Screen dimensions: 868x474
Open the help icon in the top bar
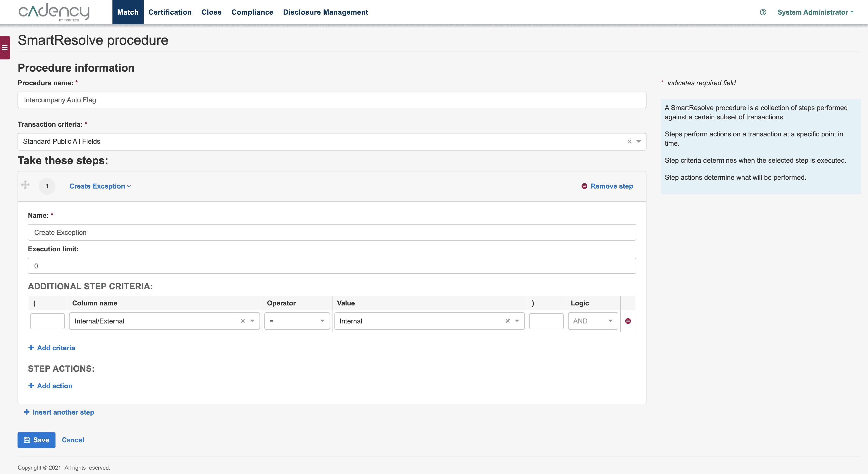click(x=763, y=12)
